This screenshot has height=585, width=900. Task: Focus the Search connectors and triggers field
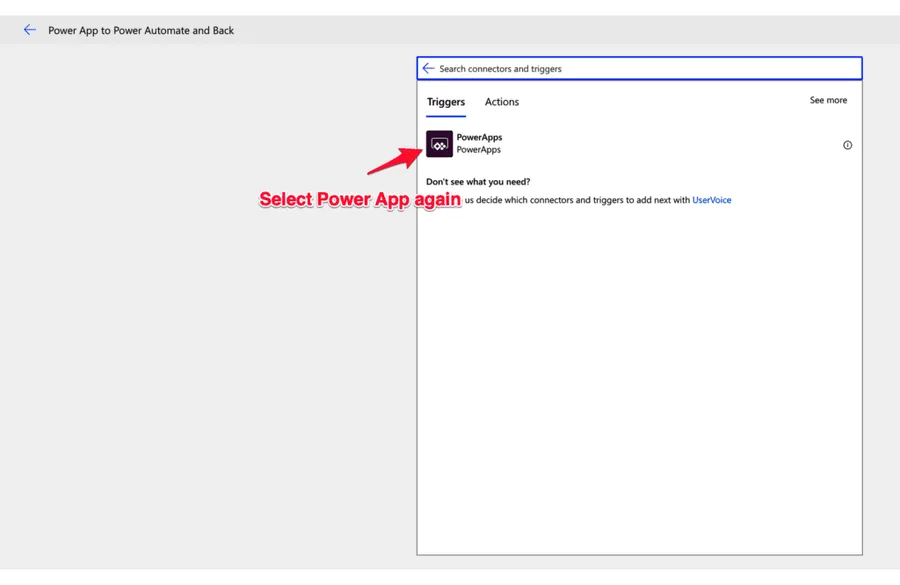pyautogui.click(x=640, y=69)
